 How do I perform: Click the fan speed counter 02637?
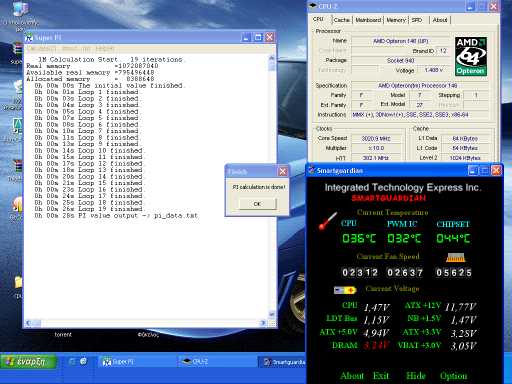(405, 273)
